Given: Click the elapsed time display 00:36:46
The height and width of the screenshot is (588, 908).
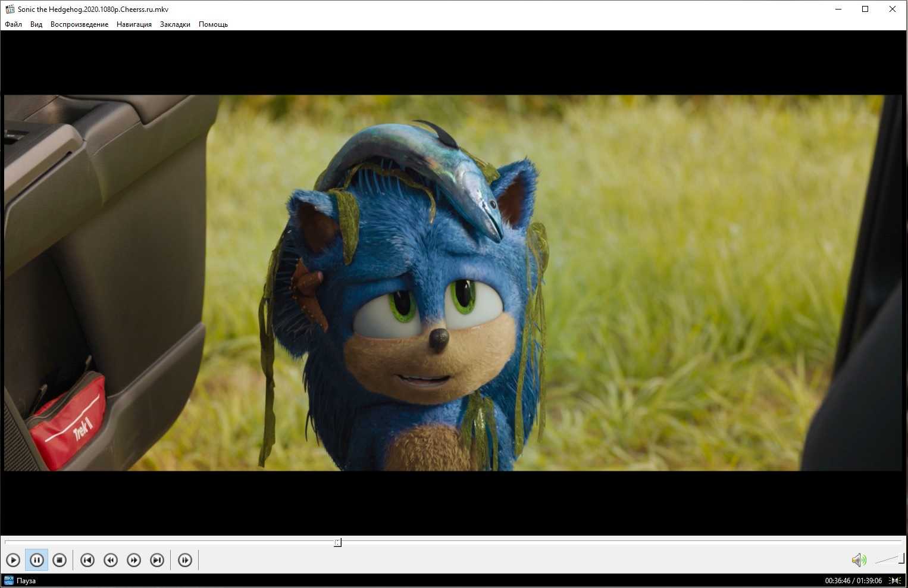Looking at the screenshot, I should click(x=837, y=581).
